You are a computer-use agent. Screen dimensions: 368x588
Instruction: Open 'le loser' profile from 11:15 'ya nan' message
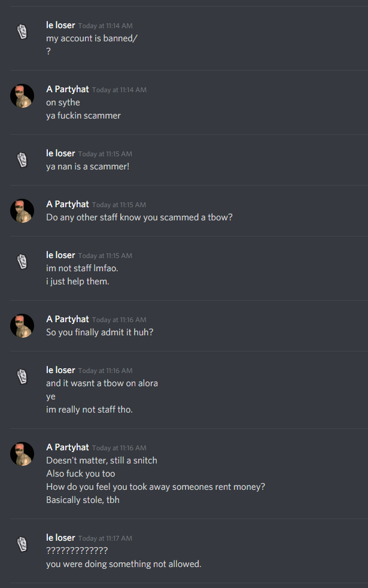[60, 153]
